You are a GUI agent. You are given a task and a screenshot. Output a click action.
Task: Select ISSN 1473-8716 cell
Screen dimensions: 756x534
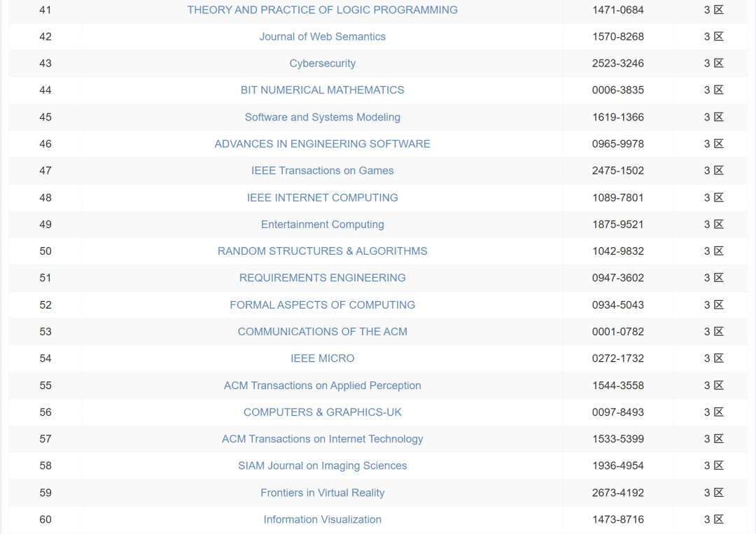(x=617, y=519)
